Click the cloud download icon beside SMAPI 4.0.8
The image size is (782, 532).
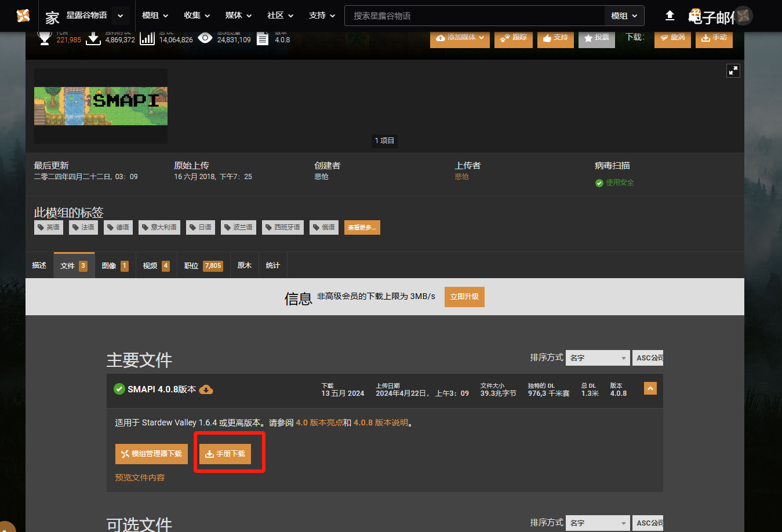(x=206, y=389)
